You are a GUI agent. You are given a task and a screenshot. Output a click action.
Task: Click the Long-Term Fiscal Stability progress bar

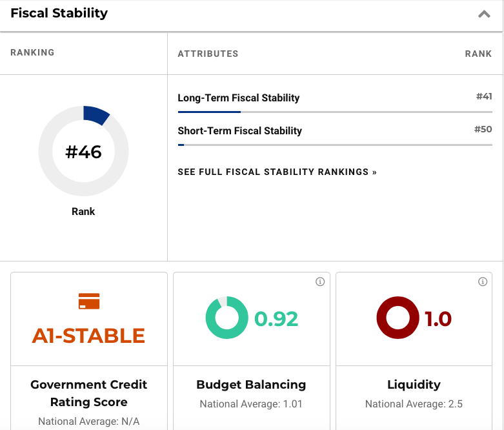pos(334,112)
